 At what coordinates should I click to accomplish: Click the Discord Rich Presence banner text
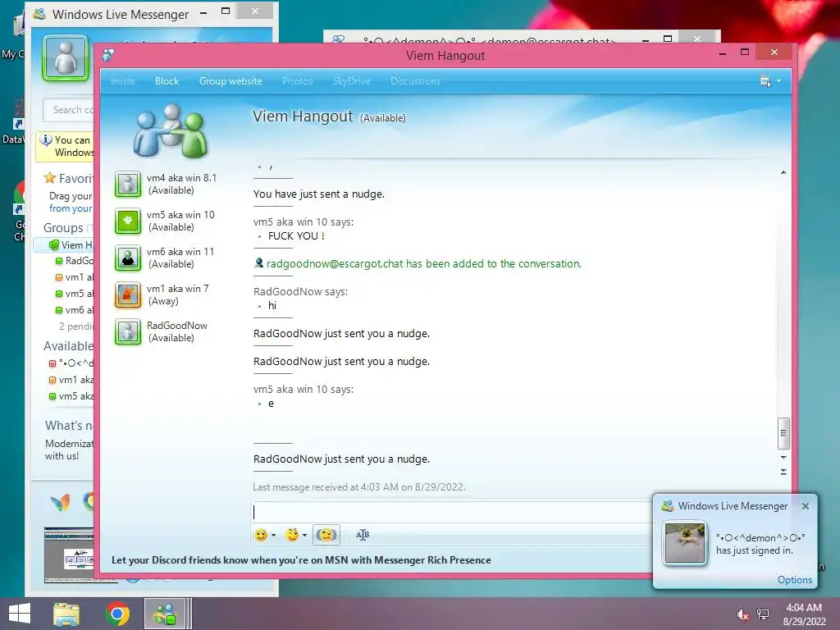point(301,559)
